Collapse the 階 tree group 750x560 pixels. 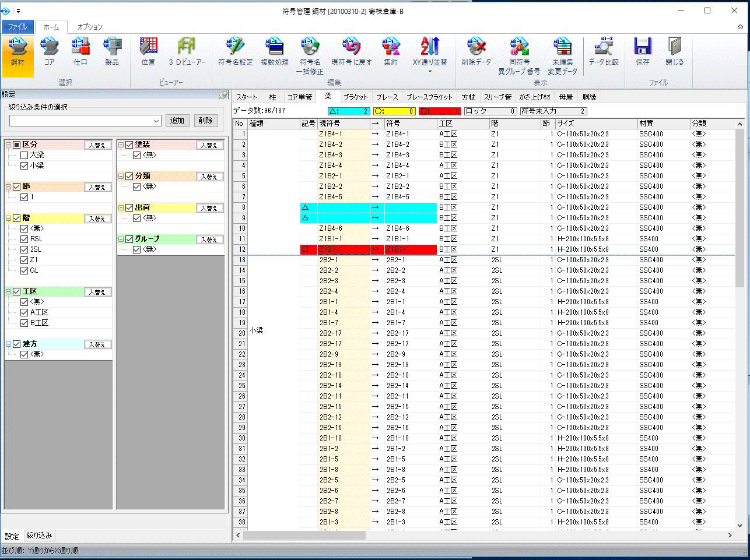click(9, 219)
